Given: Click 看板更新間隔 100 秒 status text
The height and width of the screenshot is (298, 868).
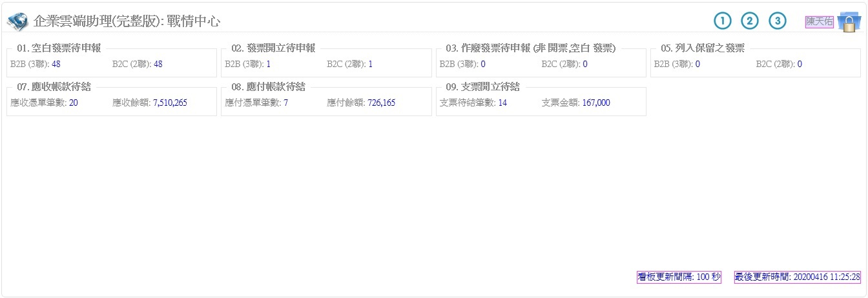Looking at the screenshot, I should (x=679, y=277).
